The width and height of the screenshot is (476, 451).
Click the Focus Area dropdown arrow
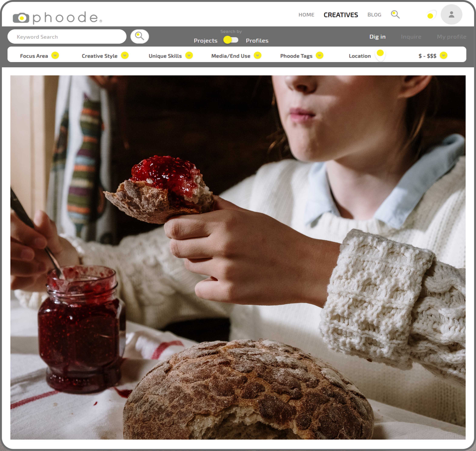55,55
